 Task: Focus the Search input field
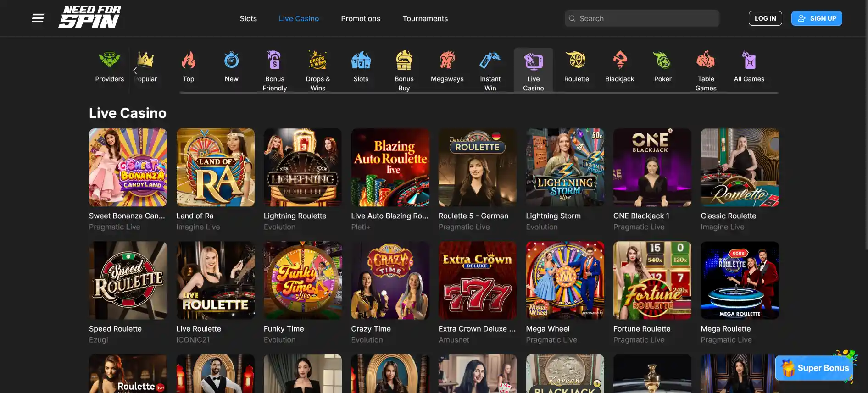point(642,18)
